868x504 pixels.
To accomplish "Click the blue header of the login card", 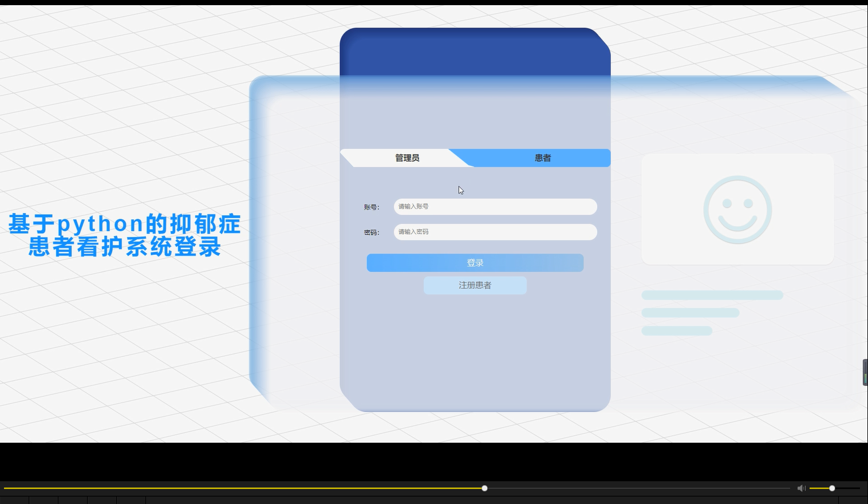I will pyautogui.click(x=475, y=52).
